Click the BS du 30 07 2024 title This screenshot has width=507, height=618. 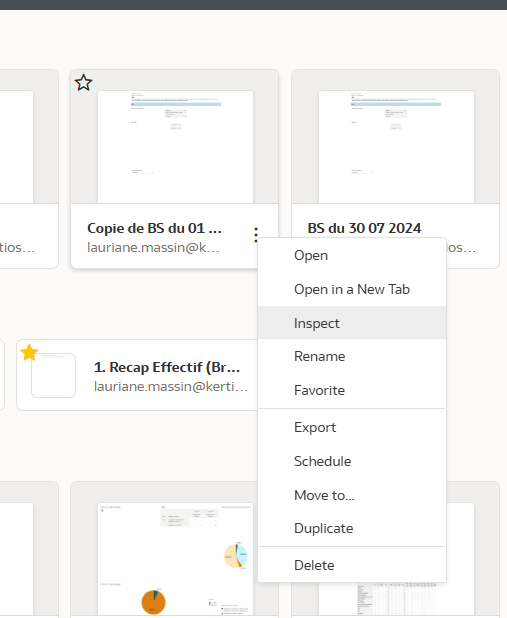(364, 228)
